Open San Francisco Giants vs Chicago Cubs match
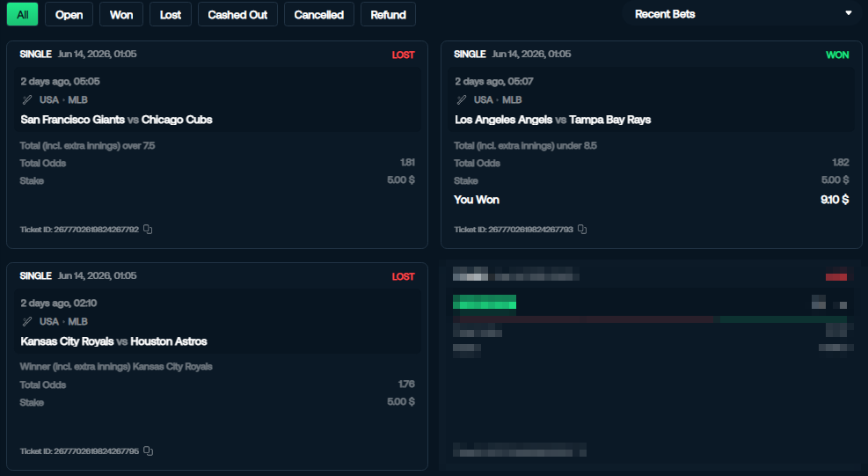 (116, 120)
